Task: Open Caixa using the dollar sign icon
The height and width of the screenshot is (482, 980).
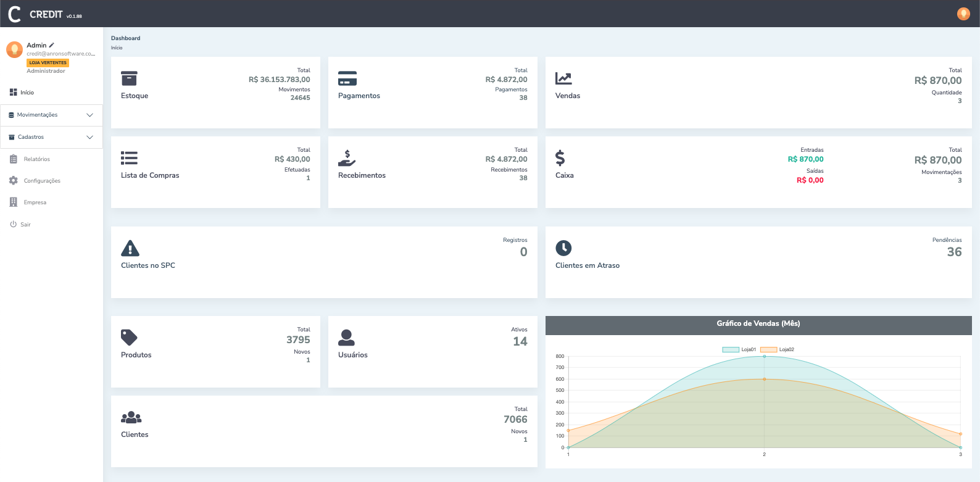Action: tap(560, 158)
